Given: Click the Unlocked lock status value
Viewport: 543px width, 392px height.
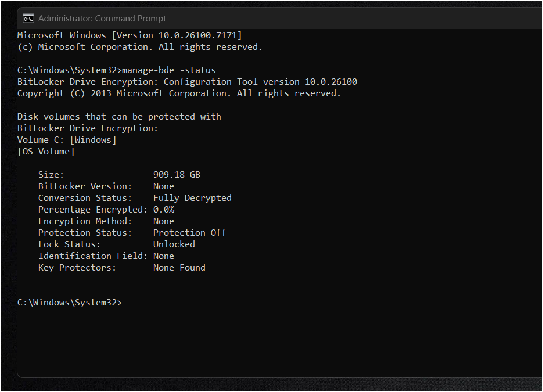Looking at the screenshot, I should 174,244.
